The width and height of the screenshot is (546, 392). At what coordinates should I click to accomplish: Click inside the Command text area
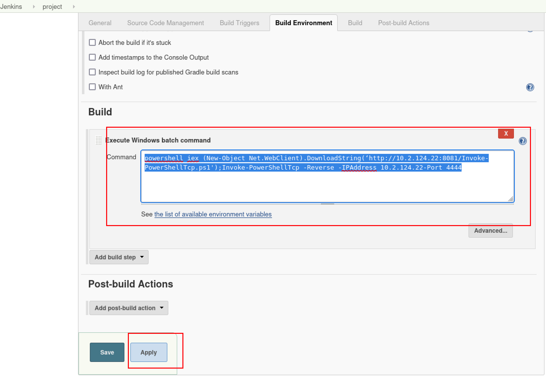pyautogui.click(x=327, y=185)
